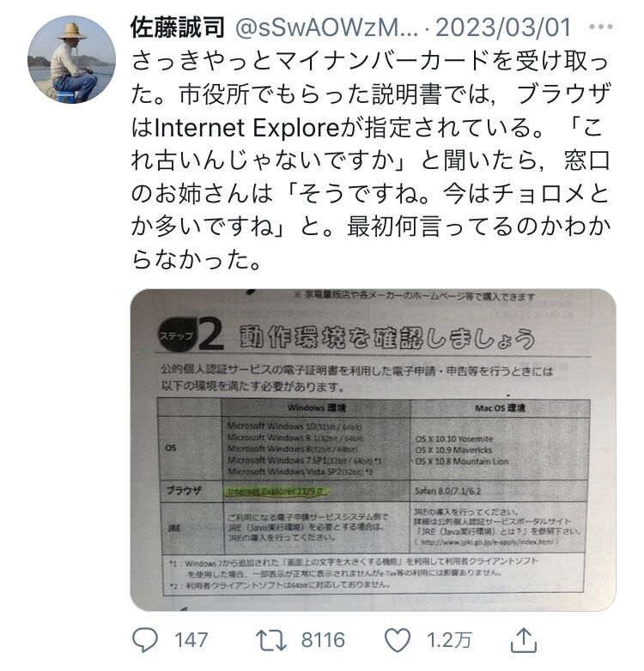The image size is (644, 671).
Task: Click the tweet text about マイナンバーカード
Action: (x=370, y=160)
